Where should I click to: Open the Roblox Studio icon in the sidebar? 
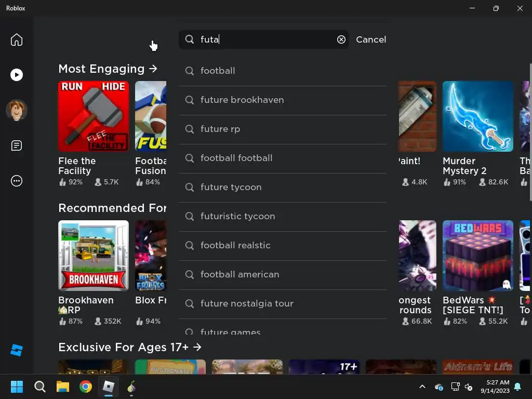(16, 350)
